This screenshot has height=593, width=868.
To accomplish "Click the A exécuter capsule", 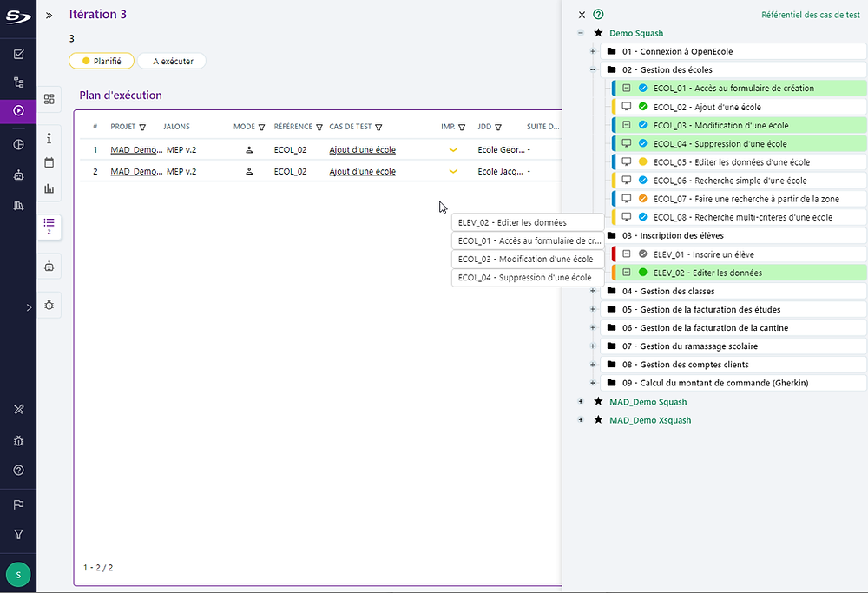I will (172, 61).
